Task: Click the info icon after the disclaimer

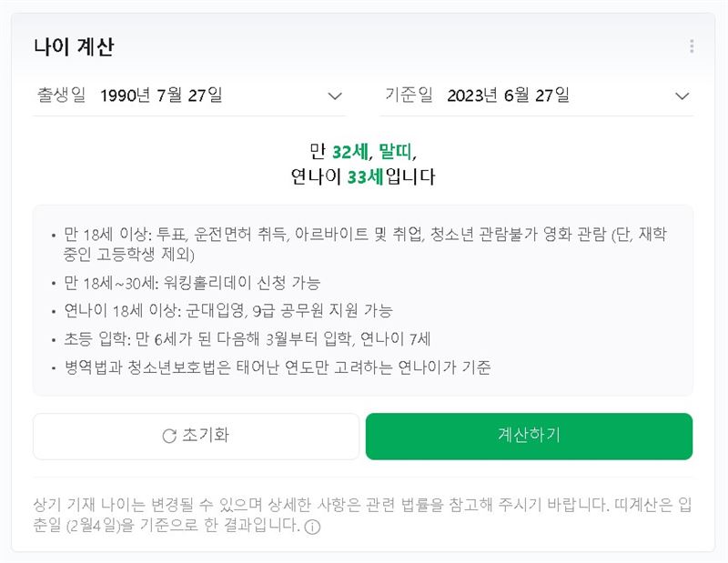Action: point(312,527)
